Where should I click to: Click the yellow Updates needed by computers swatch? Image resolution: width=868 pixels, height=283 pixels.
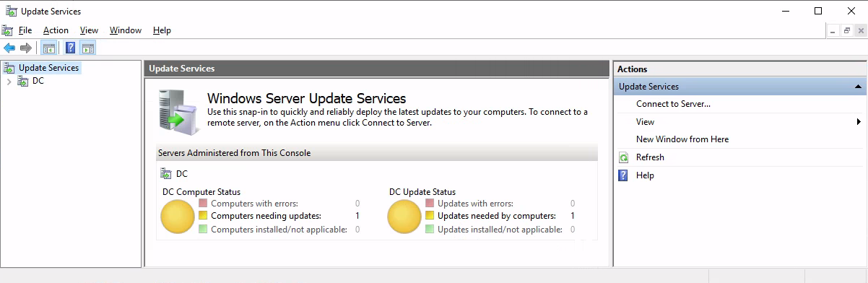(x=430, y=216)
